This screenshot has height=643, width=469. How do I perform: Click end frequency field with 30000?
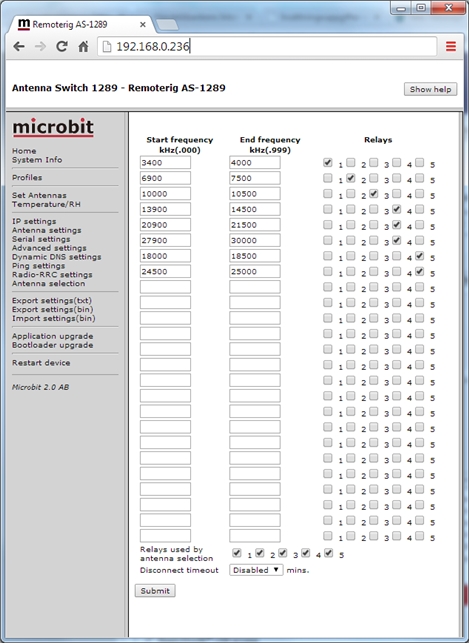[255, 240]
